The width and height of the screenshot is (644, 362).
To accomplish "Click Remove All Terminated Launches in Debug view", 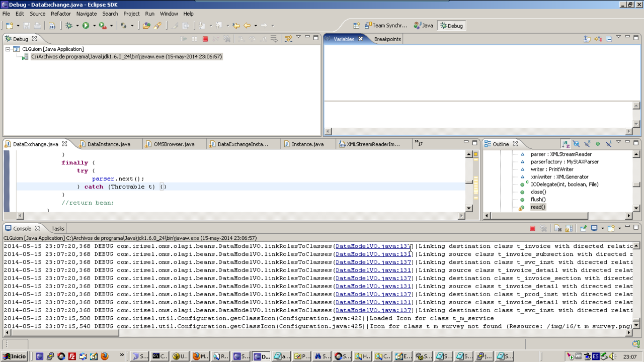I will [x=227, y=39].
